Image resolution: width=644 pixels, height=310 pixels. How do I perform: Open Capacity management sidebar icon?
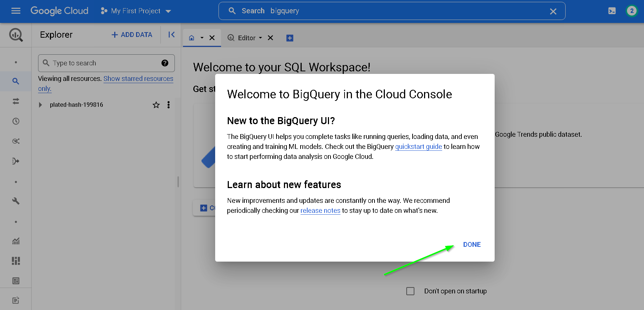[x=16, y=261]
